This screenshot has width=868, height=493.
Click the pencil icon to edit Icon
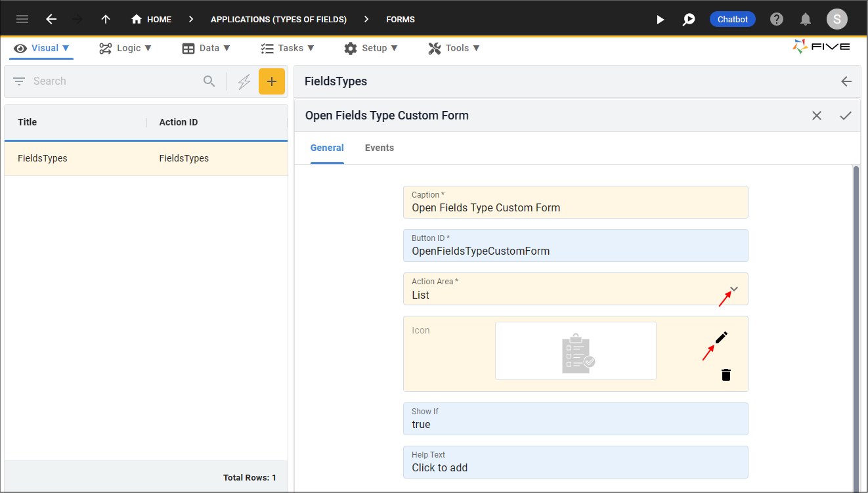[721, 338]
